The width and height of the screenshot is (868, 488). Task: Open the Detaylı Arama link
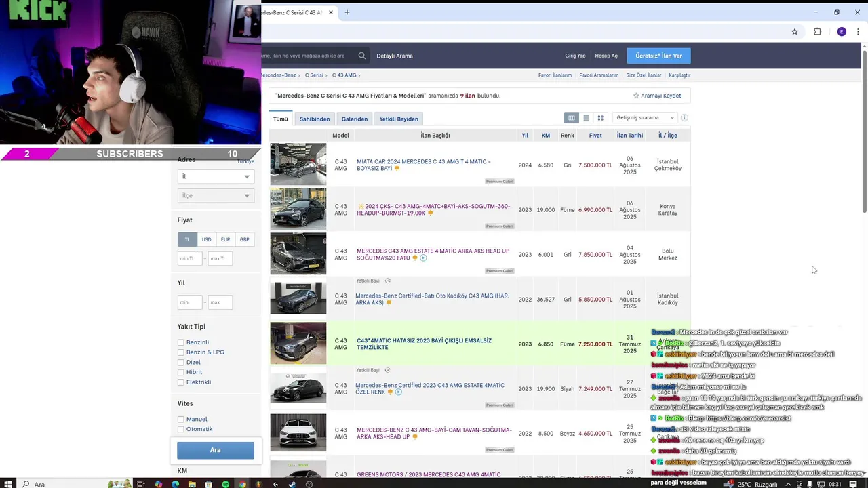(x=395, y=56)
